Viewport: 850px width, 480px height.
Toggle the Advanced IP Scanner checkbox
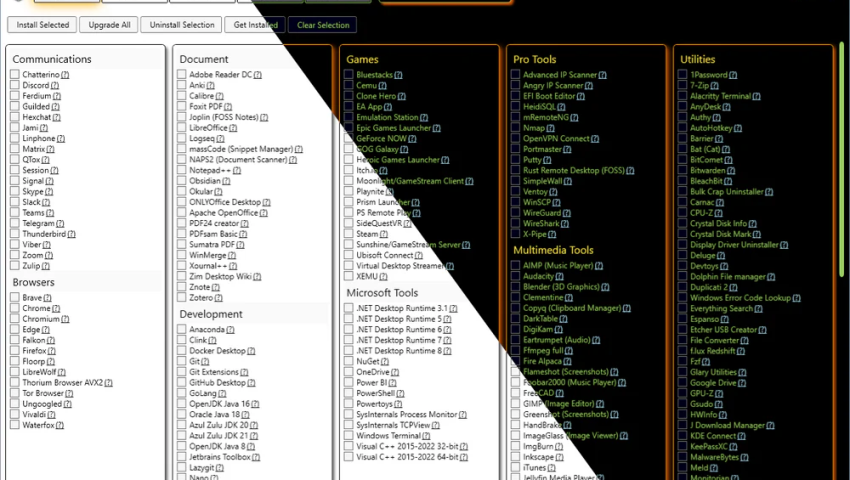click(517, 75)
